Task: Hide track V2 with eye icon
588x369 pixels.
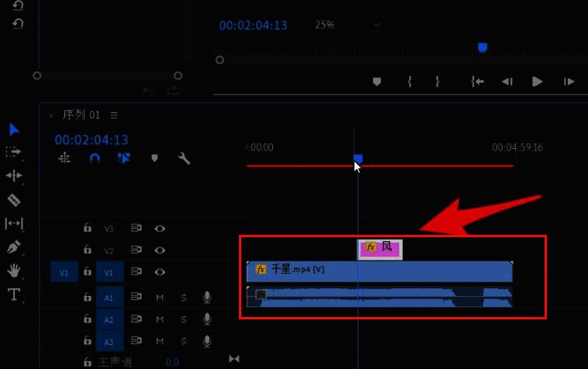Action: coord(160,250)
